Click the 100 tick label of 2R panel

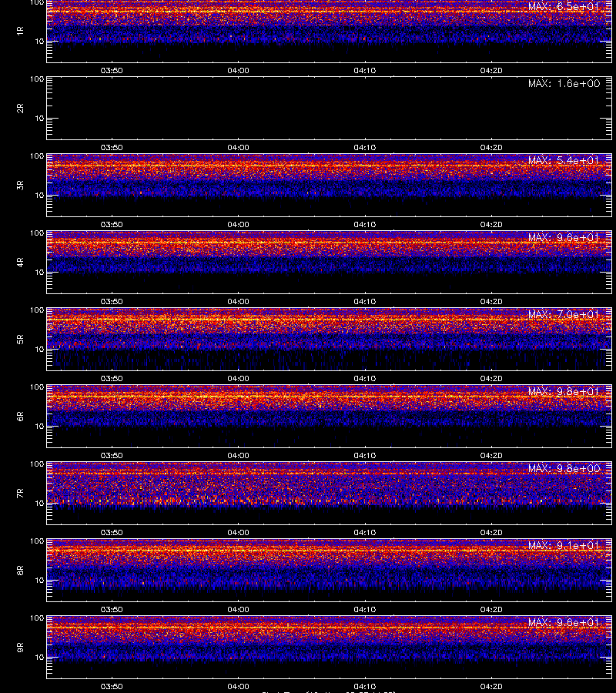point(37,79)
